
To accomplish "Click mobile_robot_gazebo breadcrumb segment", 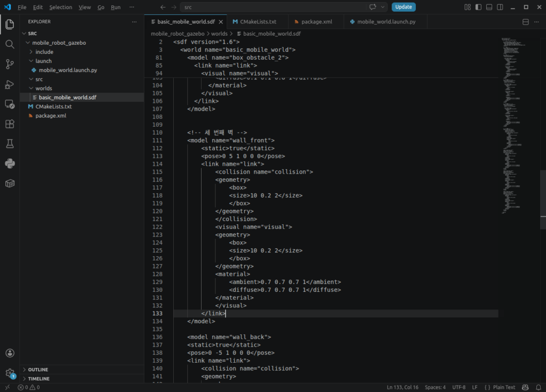I will (x=178, y=34).
